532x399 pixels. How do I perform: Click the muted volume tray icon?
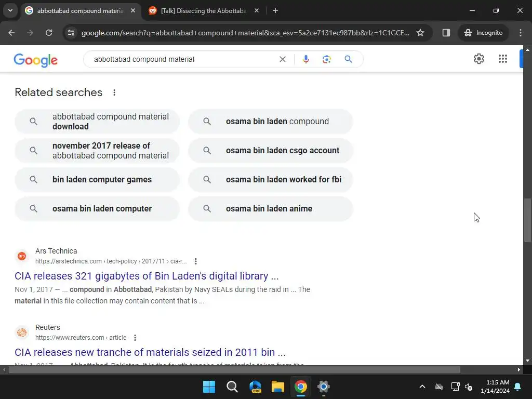[x=469, y=387]
